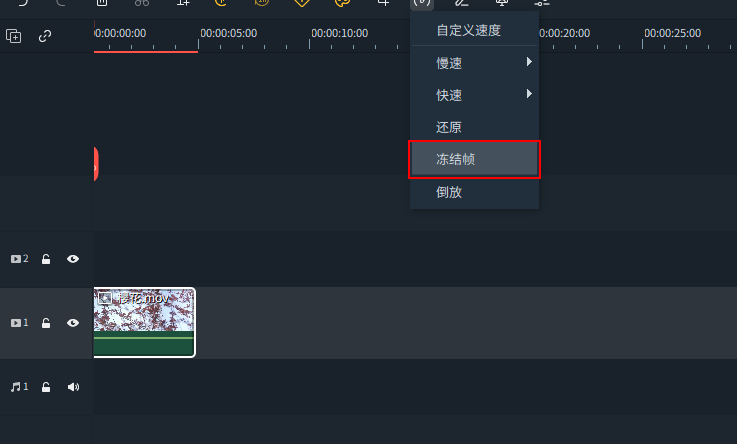
Task: Lock video track 2
Action: 46,259
